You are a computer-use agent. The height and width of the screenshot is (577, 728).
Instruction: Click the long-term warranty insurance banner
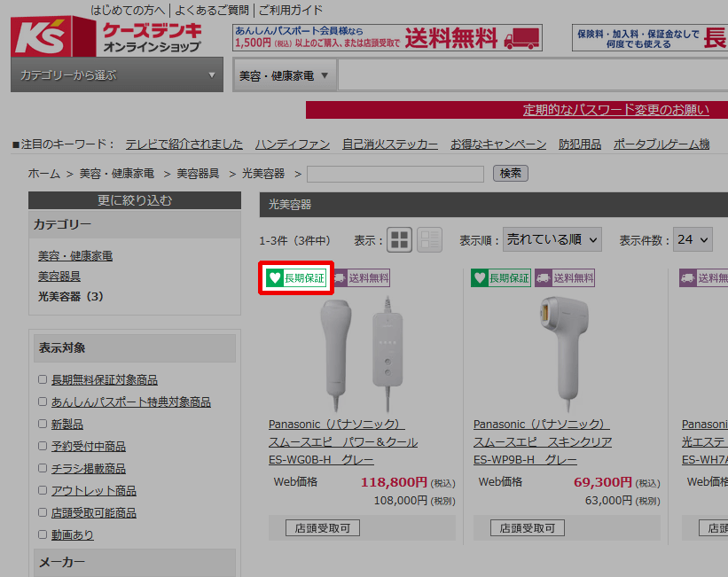pos(650,37)
